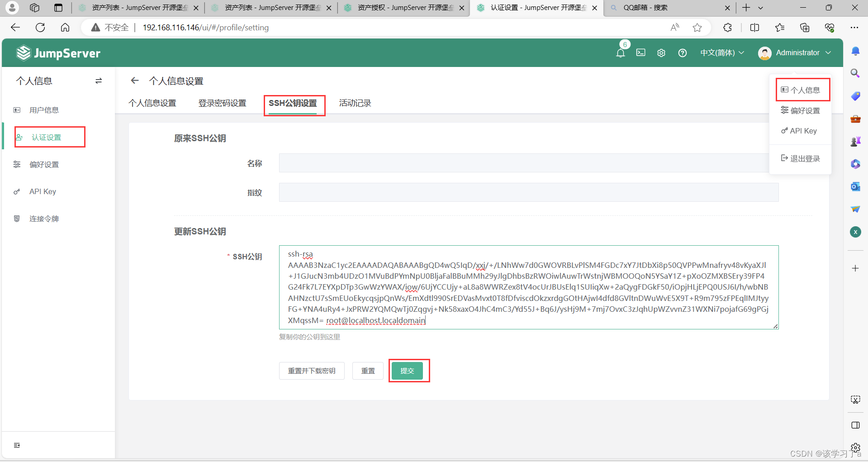The image size is (868, 462).
Task: Add an app with sidebar plus icon
Action: [855, 268]
